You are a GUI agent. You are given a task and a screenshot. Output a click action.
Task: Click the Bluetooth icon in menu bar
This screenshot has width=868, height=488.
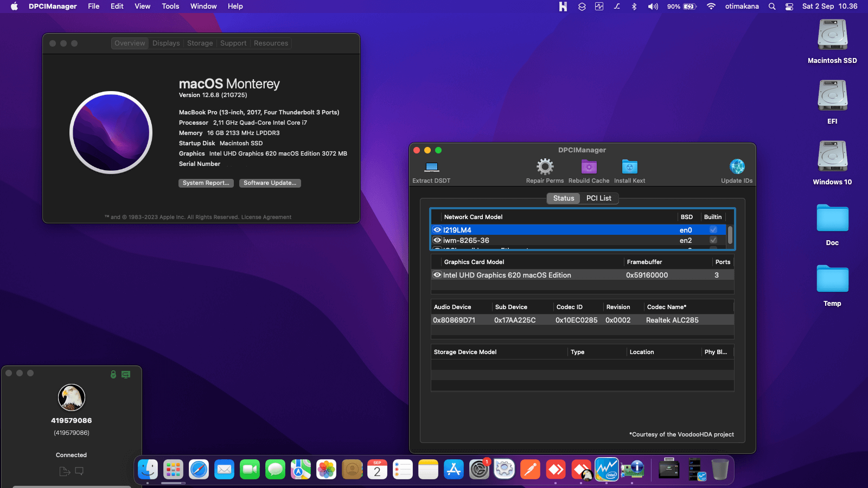pos(634,7)
